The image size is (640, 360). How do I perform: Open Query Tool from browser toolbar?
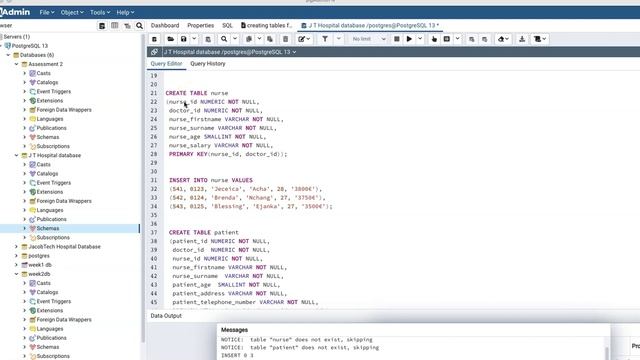pos(102,26)
